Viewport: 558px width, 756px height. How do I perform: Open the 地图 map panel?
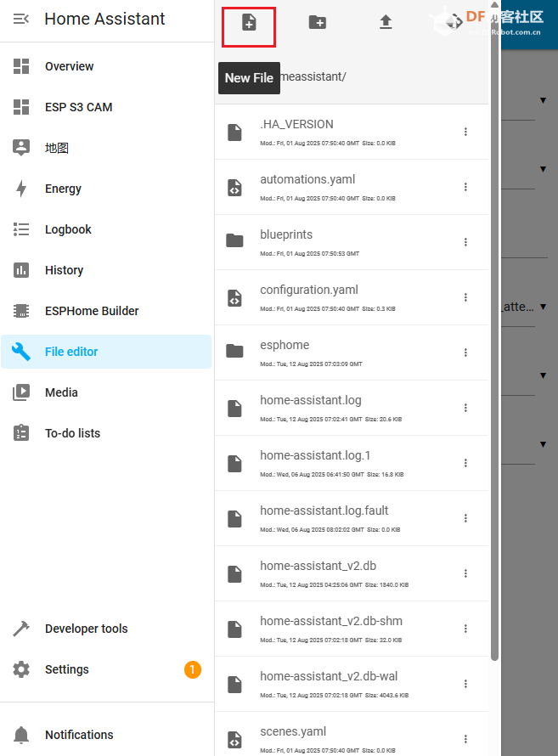106,148
